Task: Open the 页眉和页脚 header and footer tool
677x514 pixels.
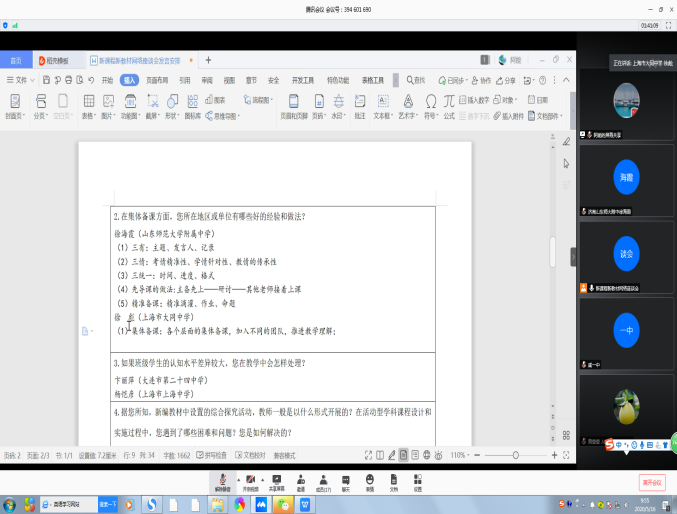Action: (x=294, y=102)
